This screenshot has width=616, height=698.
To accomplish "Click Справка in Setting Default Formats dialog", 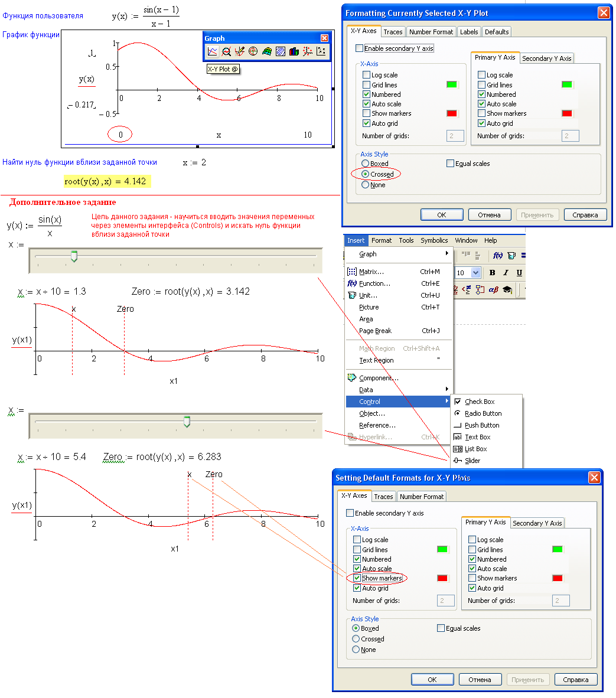I will pos(575,679).
